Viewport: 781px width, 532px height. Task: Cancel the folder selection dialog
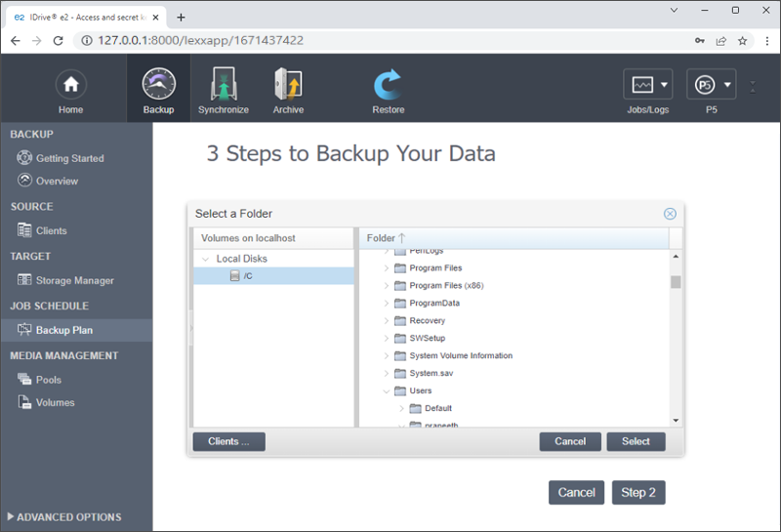pyautogui.click(x=570, y=441)
